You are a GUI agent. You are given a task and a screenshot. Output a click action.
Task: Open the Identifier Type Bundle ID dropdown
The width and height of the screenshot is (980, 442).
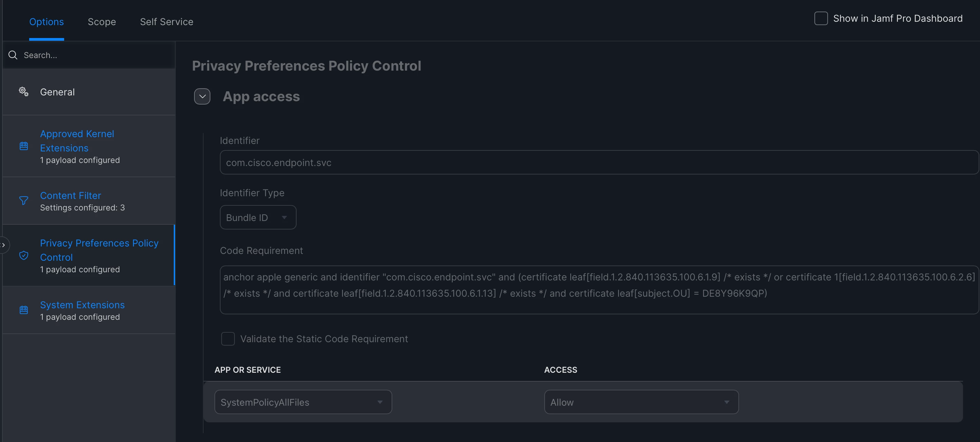pos(258,217)
